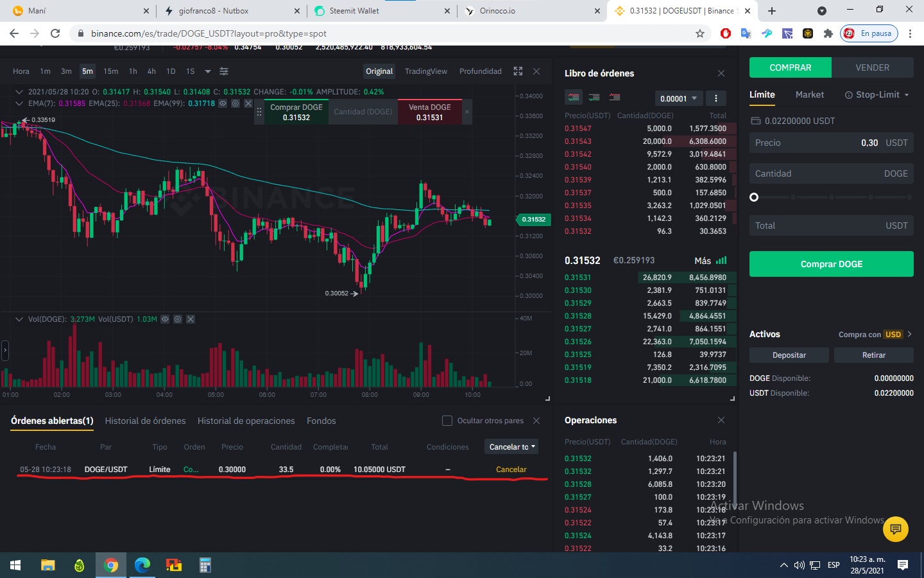Open Windows notification center
924x578 pixels.
coord(903,565)
